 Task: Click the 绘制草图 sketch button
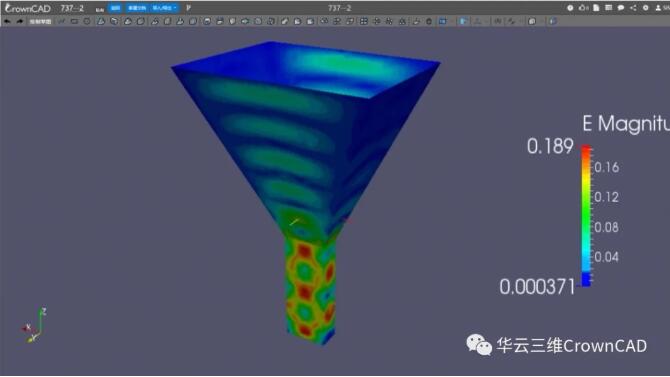40,21
